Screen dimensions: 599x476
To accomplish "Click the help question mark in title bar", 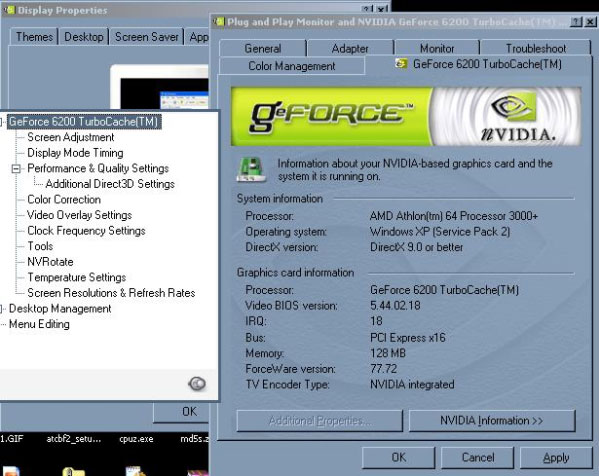I will 575,22.
